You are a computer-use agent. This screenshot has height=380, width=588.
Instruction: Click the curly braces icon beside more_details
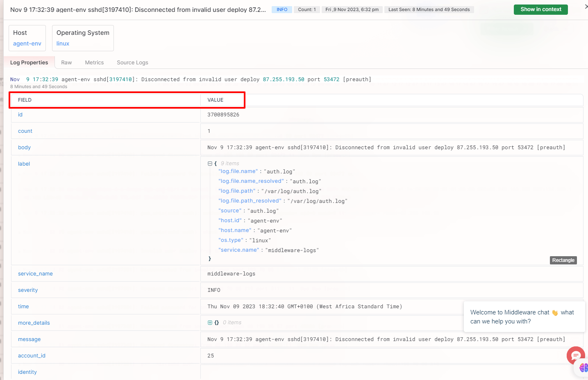pyautogui.click(x=216, y=323)
